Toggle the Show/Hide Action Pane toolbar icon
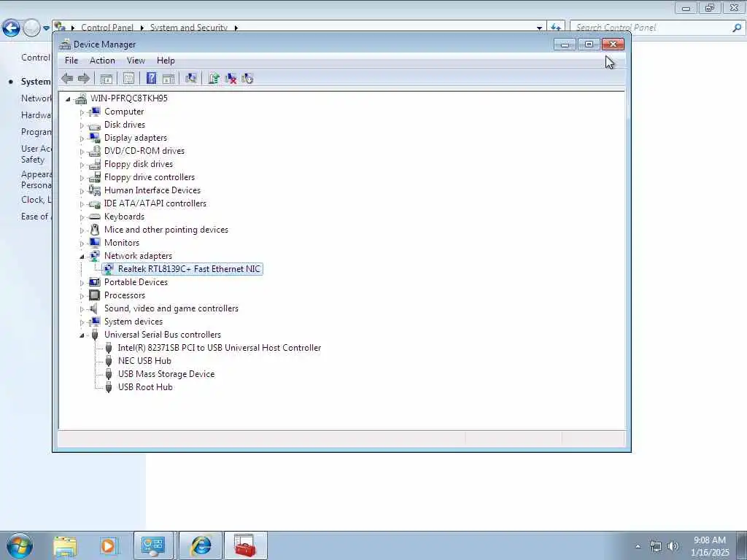Screen dimensions: 747x560 [x=169, y=79]
